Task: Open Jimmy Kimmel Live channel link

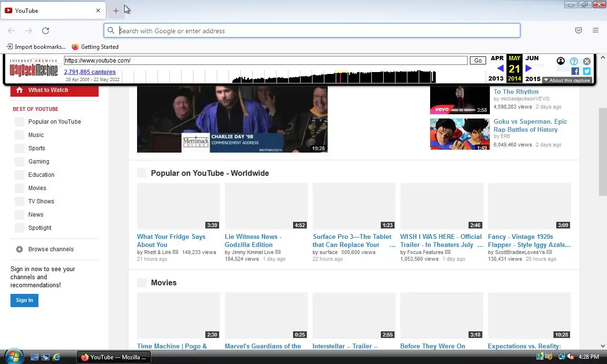Action: pos(253,252)
